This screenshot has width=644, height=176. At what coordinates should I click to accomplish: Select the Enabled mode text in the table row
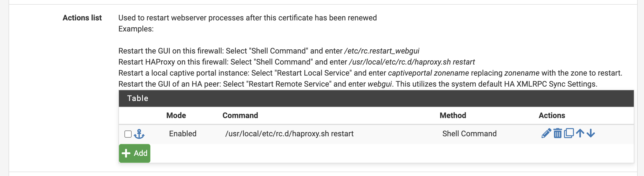(182, 134)
